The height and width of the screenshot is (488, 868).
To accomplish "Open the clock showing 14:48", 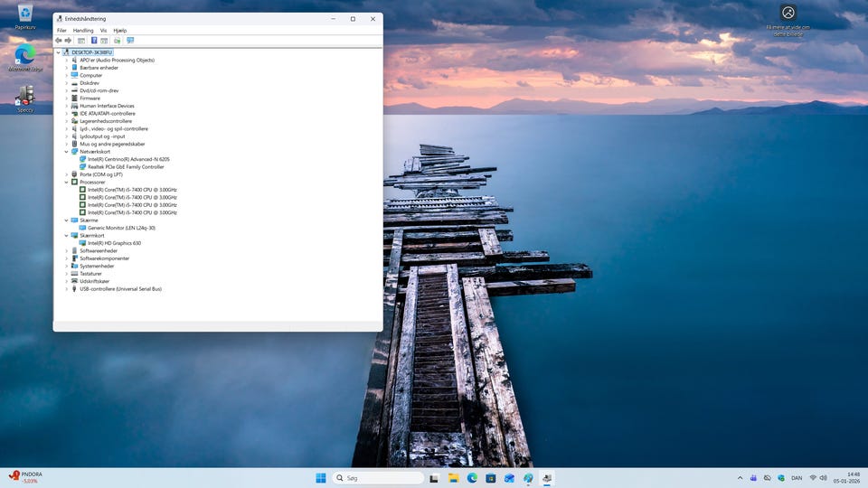I will coord(847,478).
